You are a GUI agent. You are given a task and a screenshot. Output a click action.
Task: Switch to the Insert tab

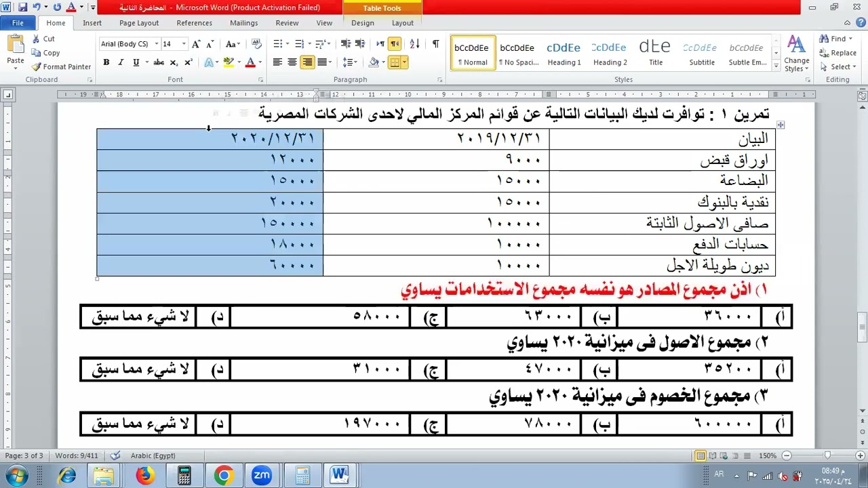click(92, 23)
